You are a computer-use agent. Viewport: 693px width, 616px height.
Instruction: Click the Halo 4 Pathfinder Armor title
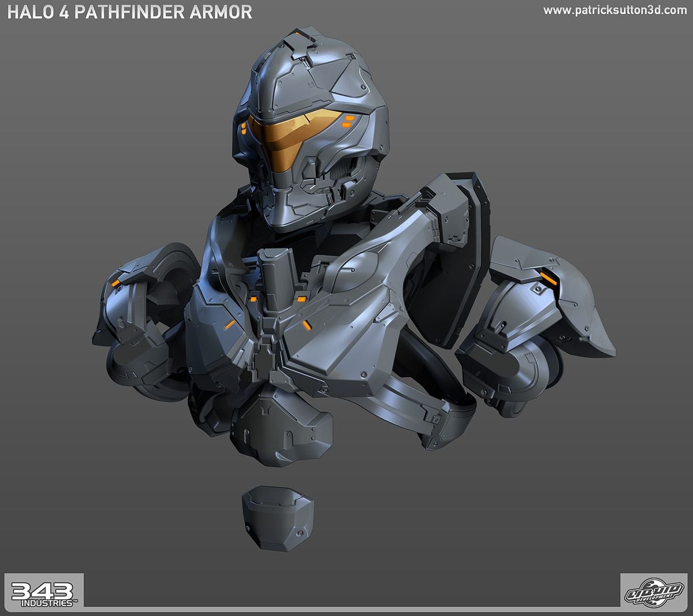pyautogui.click(x=128, y=11)
